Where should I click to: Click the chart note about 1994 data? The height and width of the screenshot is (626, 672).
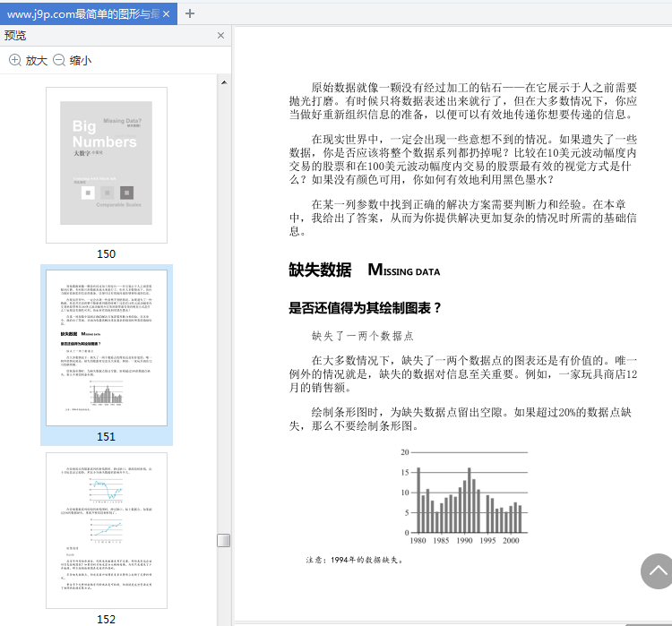[x=354, y=560]
